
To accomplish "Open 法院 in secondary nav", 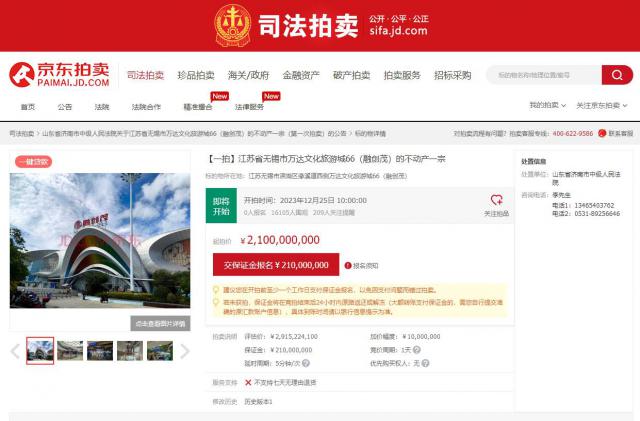I will (102, 107).
